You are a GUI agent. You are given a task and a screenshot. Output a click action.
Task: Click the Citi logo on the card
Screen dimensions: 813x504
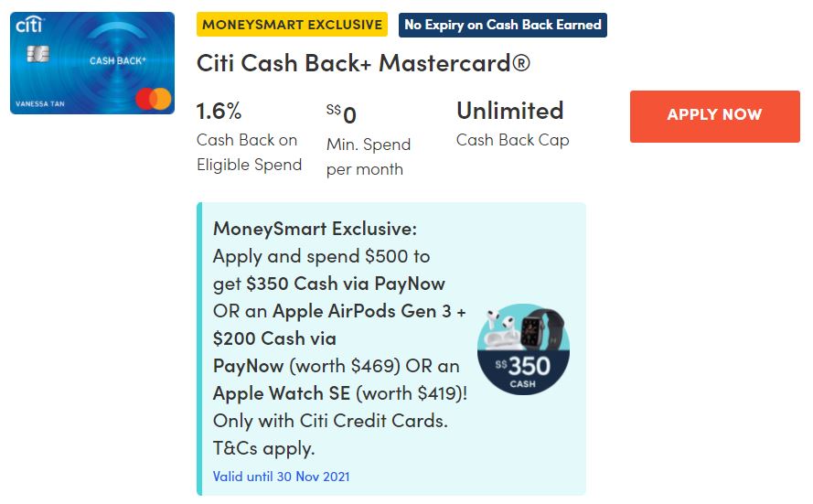click(29, 25)
